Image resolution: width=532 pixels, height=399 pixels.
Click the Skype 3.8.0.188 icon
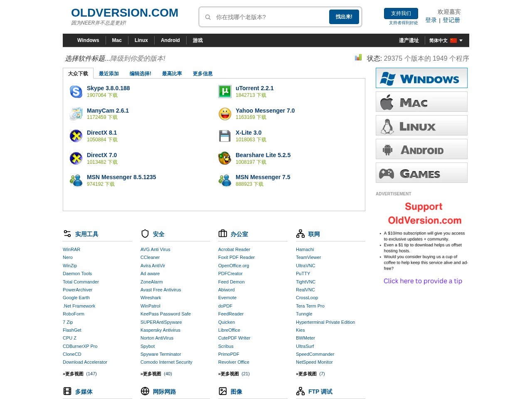76,91
